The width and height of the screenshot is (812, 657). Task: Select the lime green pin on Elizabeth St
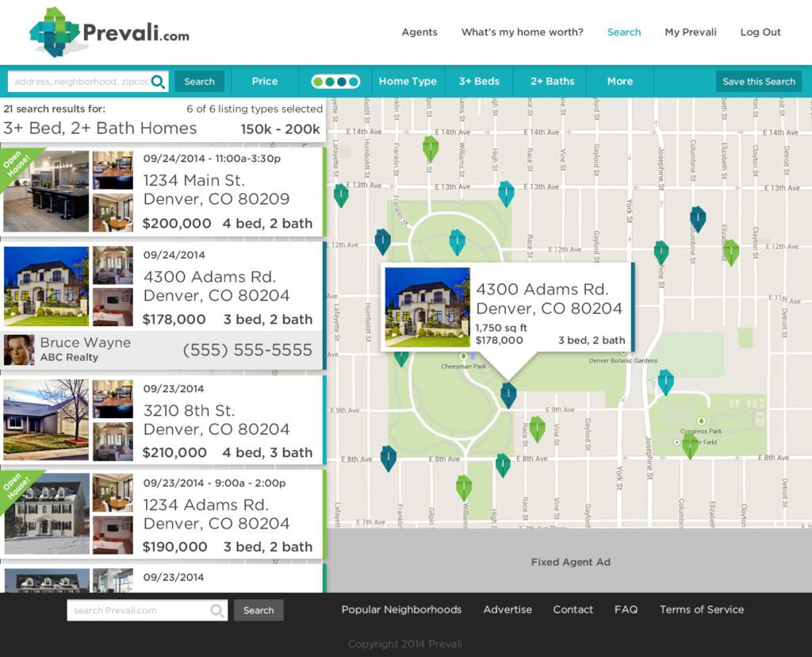point(730,252)
